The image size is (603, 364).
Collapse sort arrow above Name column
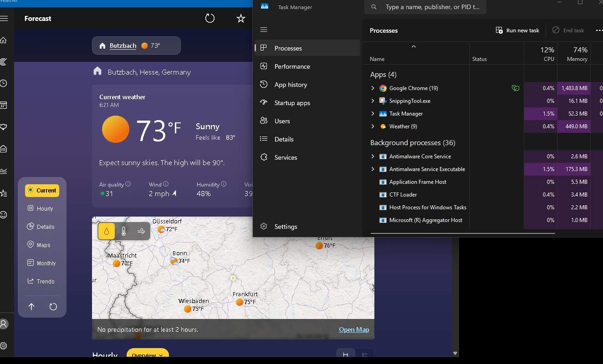pyautogui.click(x=414, y=46)
